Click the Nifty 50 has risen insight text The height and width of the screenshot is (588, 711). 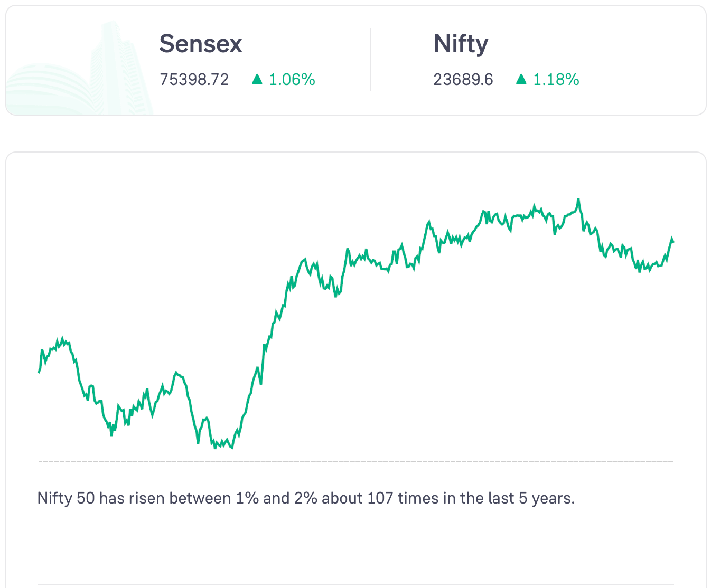pos(306,498)
